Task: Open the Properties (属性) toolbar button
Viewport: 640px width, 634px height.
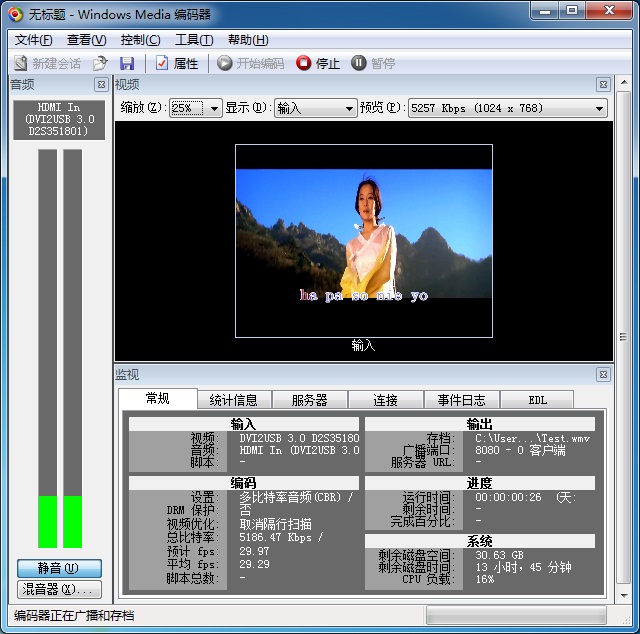Action: tap(177, 63)
